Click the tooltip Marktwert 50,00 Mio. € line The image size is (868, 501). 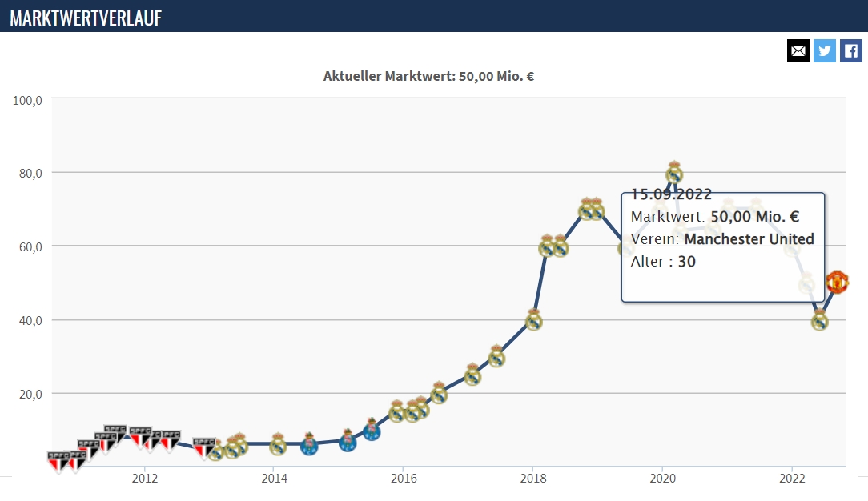tap(715, 217)
